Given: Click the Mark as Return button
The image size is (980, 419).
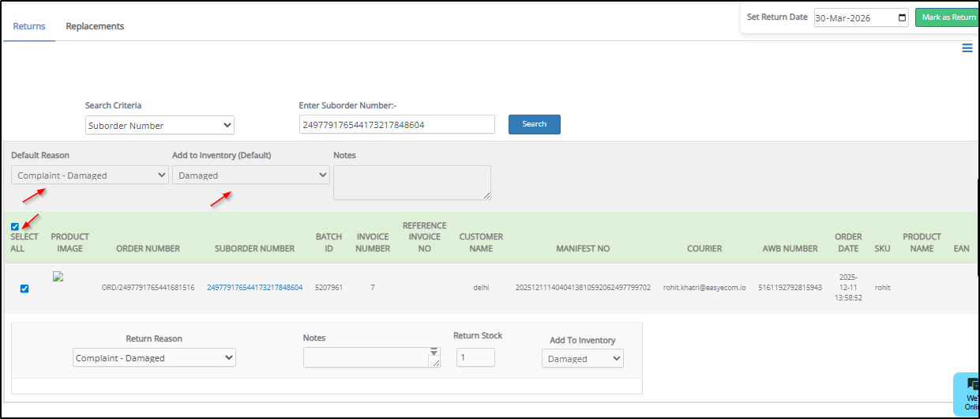Looking at the screenshot, I should [947, 17].
